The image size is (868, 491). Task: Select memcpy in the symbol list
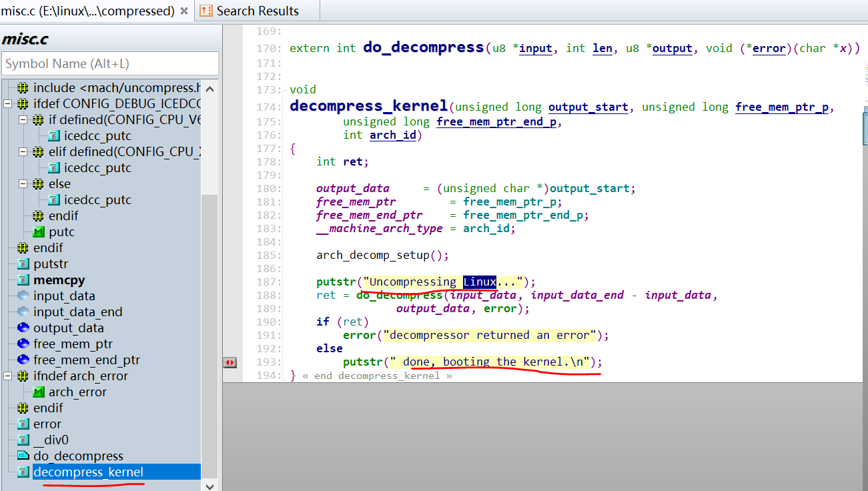(x=59, y=280)
